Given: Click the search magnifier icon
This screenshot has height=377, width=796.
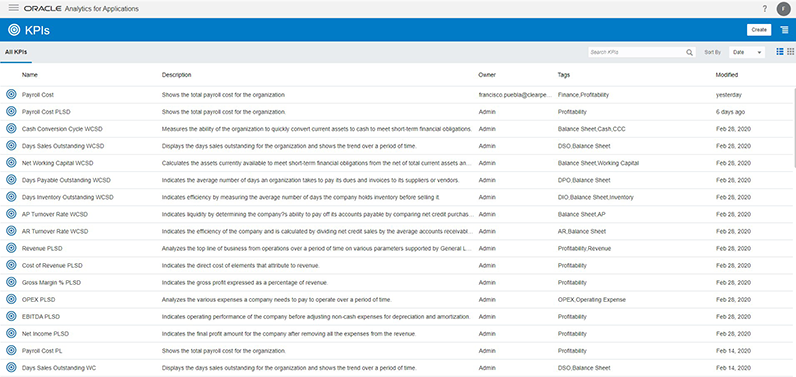Looking at the screenshot, I should 689,52.
